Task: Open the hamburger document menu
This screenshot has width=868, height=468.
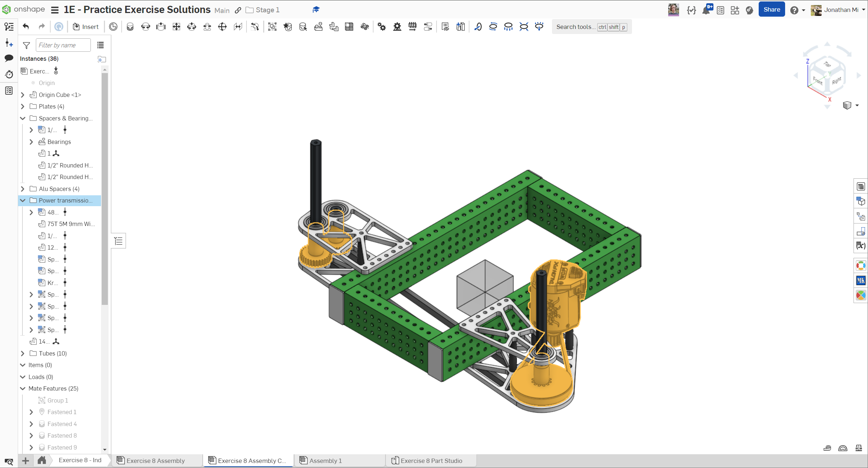Action: [55, 10]
